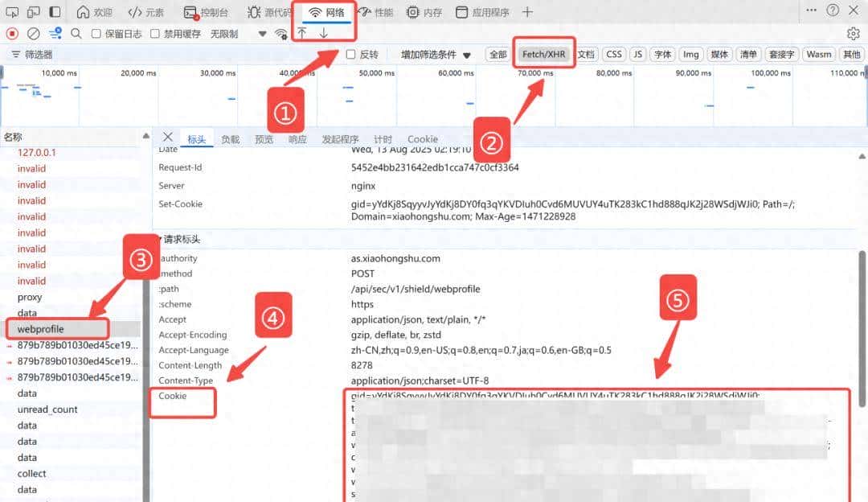Select the Manifest (清单) filter button
This screenshot has width=868, height=502.
pyautogui.click(x=748, y=54)
